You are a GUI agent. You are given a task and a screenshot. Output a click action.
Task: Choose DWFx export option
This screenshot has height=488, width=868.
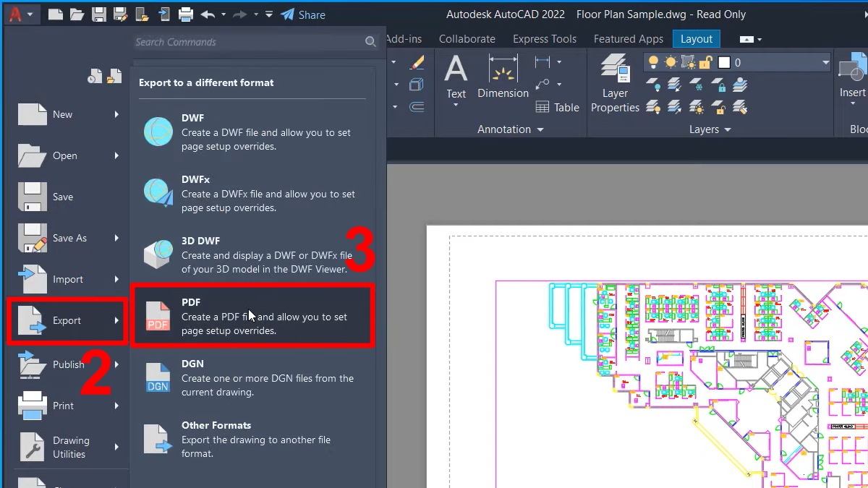(253, 193)
